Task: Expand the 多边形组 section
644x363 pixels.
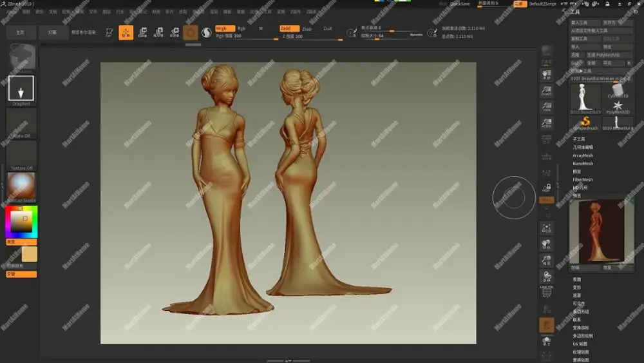Action: pyautogui.click(x=581, y=311)
